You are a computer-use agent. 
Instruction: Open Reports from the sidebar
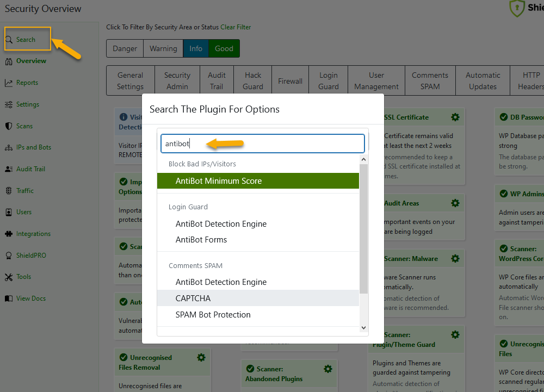pos(27,83)
